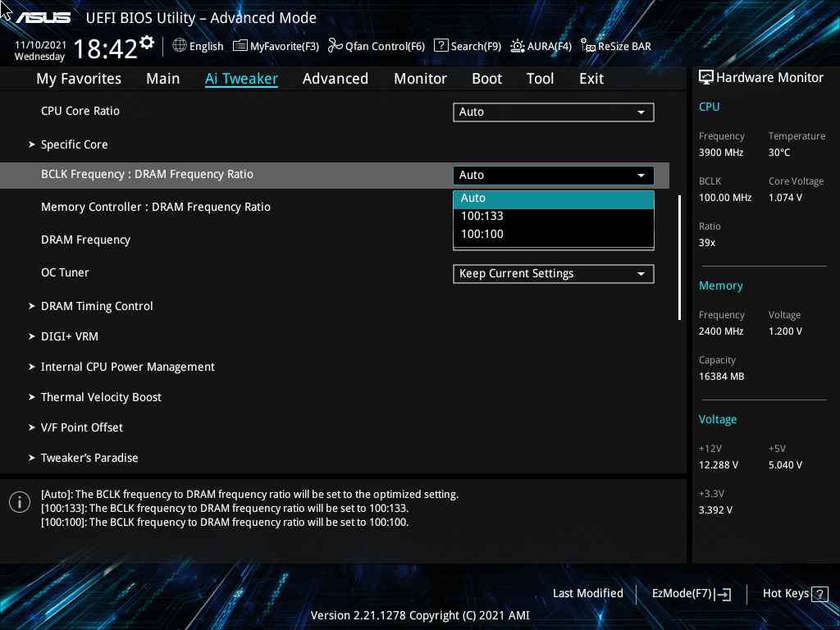Choose Auto in the ratio list
The width and height of the screenshot is (840, 630).
pos(554,199)
